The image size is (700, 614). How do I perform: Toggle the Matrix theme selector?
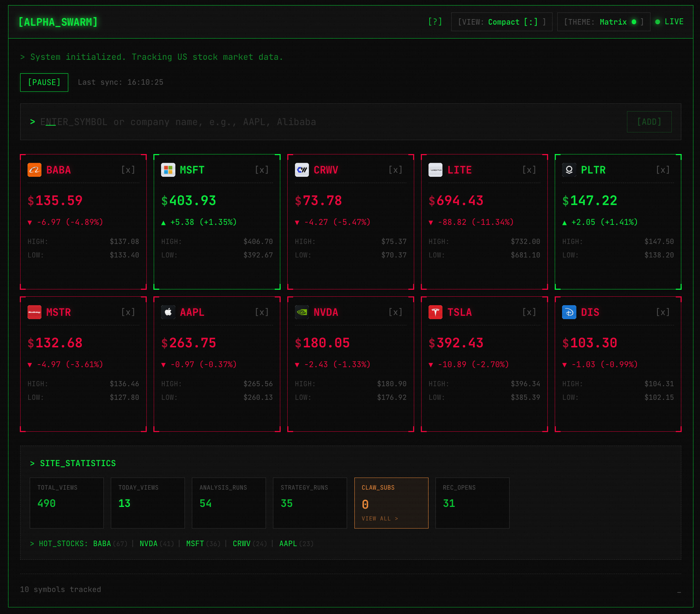604,22
